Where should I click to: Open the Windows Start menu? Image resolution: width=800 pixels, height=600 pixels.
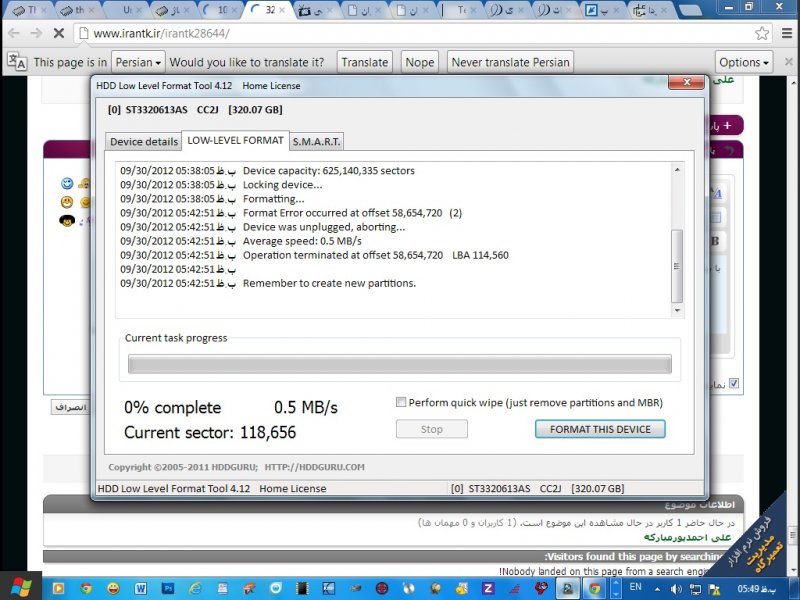[x=20, y=588]
